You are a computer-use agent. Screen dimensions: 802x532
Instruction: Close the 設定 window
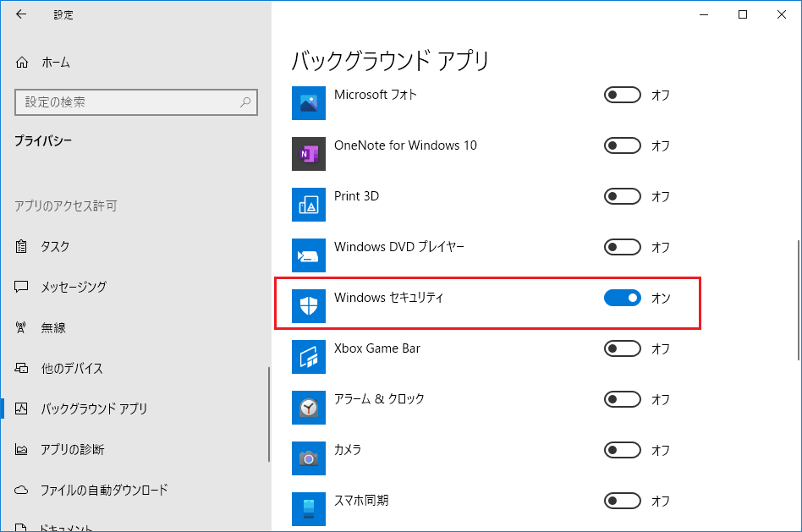click(x=782, y=14)
